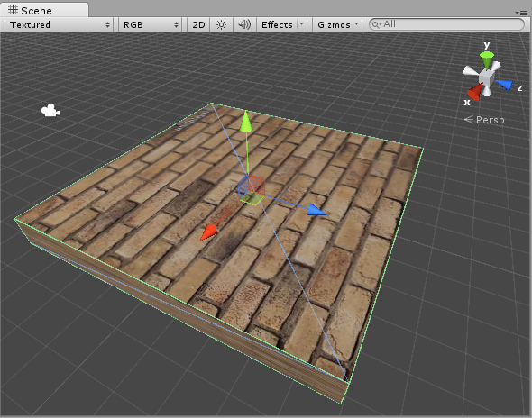Open the Textured draw mode dropdown

click(x=60, y=24)
